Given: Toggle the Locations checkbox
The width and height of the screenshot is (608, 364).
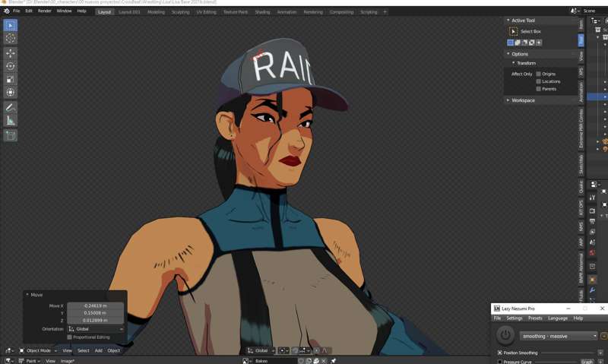Looking at the screenshot, I should [x=538, y=81].
